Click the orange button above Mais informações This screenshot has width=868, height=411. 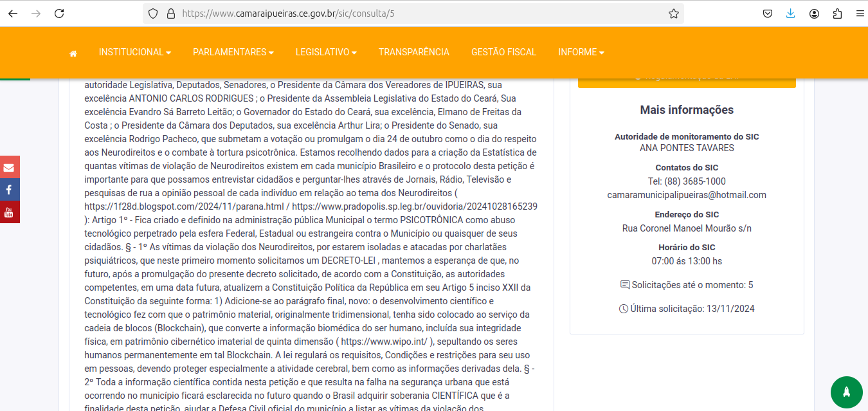click(687, 82)
